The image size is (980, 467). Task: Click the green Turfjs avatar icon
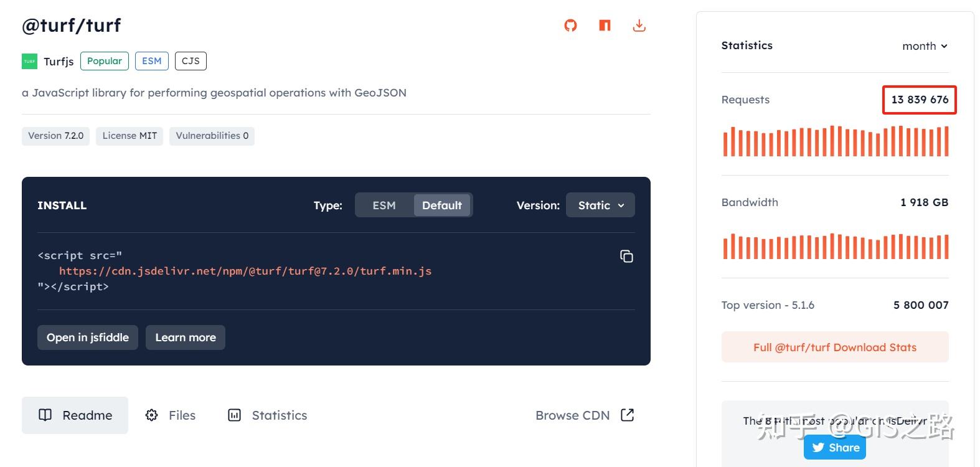pyautogui.click(x=29, y=61)
